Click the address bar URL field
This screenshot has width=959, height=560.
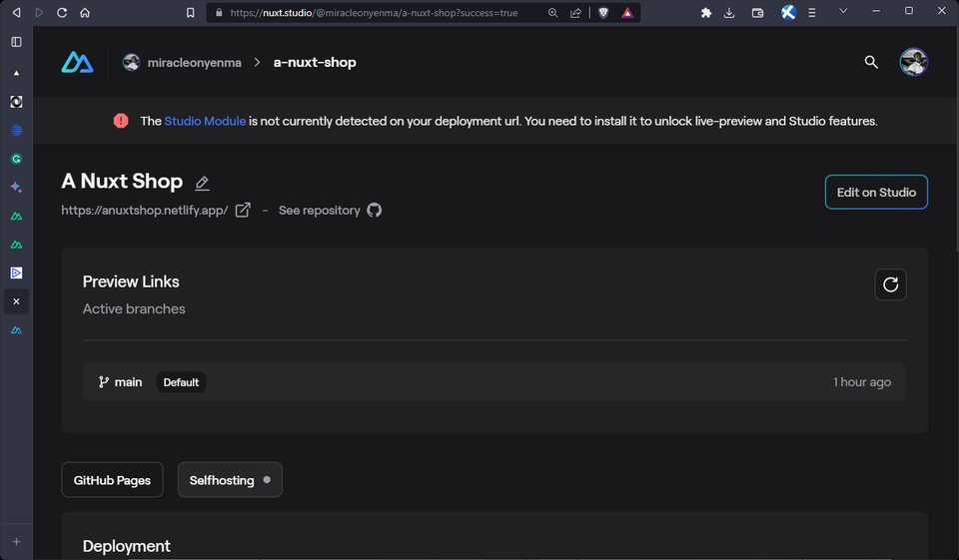tap(374, 12)
